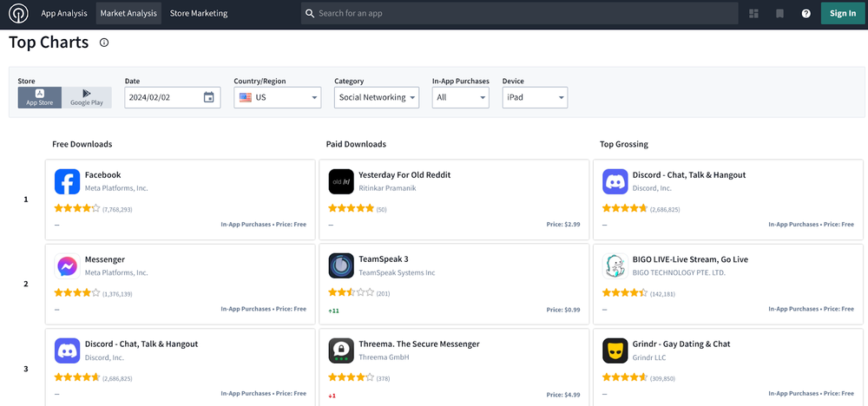Image resolution: width=868 pixels, height=406 pixels.
Task: Expand the In-App Purchases dropdown
Action: (460, 97)
